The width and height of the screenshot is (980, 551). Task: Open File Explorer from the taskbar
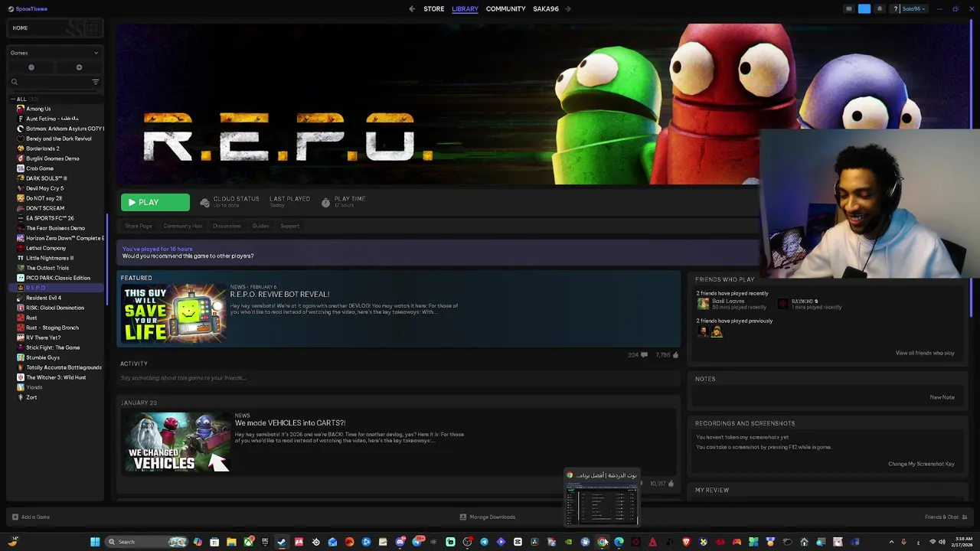[x=231, y=542]
